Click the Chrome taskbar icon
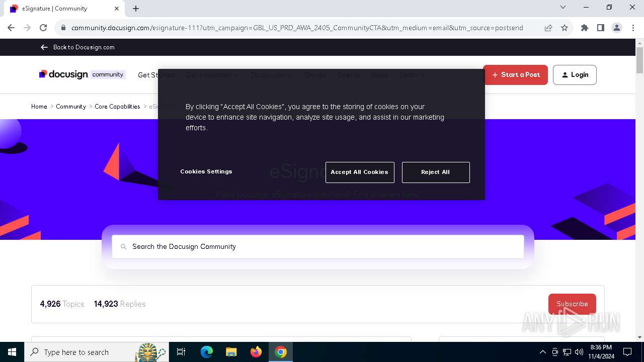The width and height of the screenshot is (644, 362). (x=281, y=352)
